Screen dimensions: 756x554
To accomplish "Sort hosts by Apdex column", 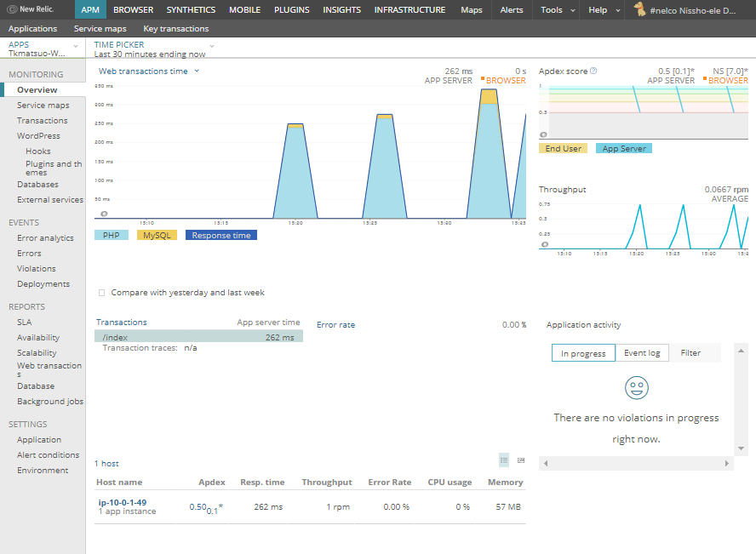I will click(x=212, y=483).
